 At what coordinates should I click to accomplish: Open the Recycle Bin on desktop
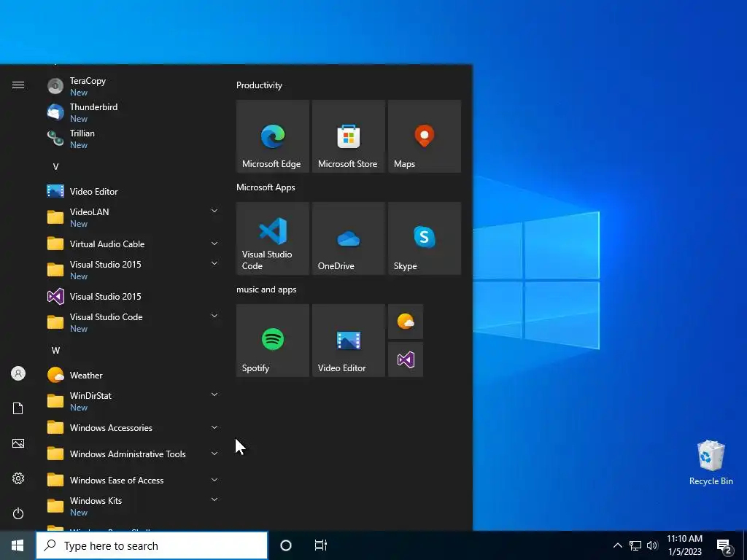click(x=711, y=463)
